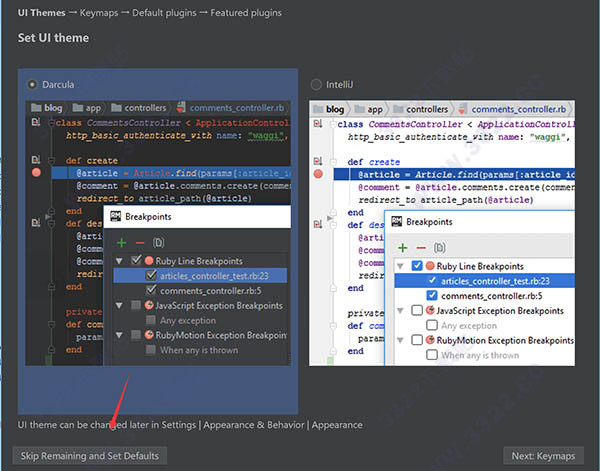Toggle articles_controller_test.rb:23 checkbox in Darcula preview
This screenshot has width=600, height=471.
[x=151, y=275]
